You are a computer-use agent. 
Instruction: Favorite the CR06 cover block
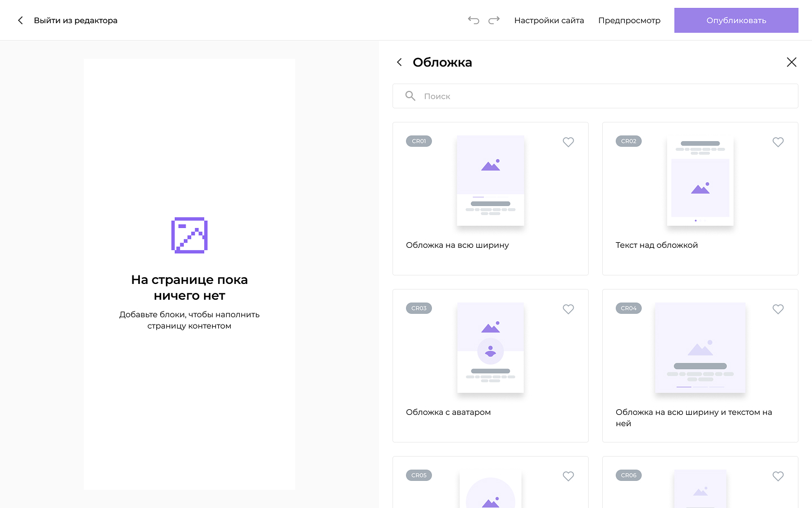(778, 476)
